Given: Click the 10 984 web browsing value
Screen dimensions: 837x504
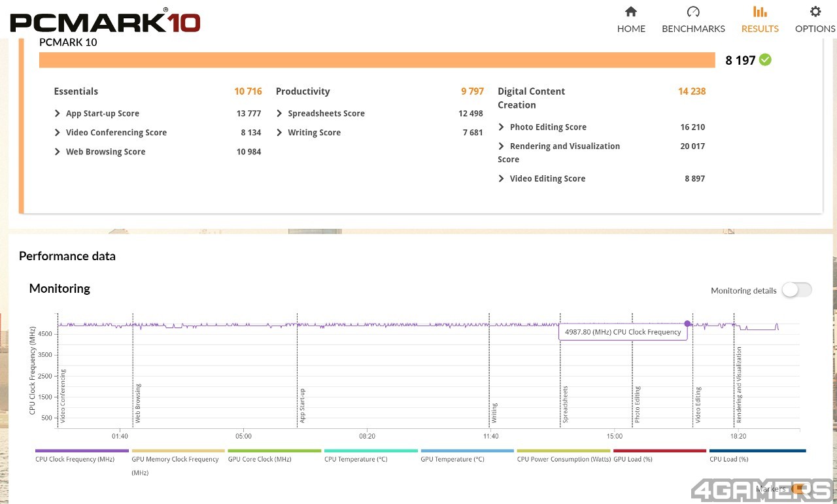Looking at the screenshot, I should [248, 152].
